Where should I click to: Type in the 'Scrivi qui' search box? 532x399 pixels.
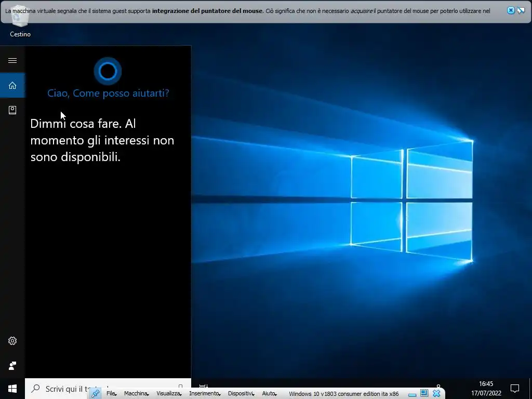point(108,389)
